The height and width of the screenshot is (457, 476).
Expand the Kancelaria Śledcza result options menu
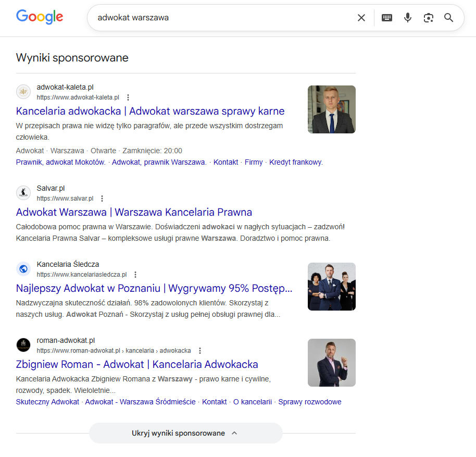click(x=135, y=274)
